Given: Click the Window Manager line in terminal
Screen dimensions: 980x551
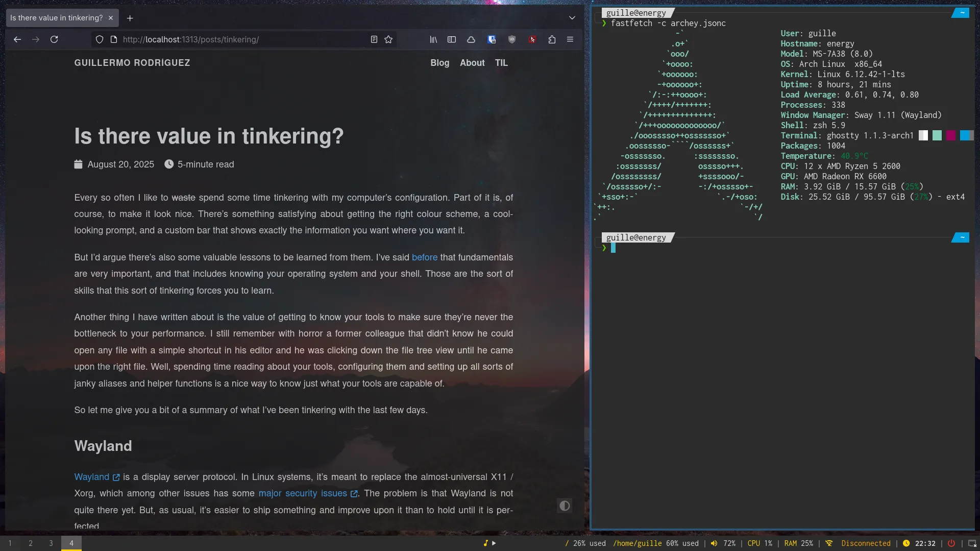Looking at the screenshot, I should (x=861, y=115).
